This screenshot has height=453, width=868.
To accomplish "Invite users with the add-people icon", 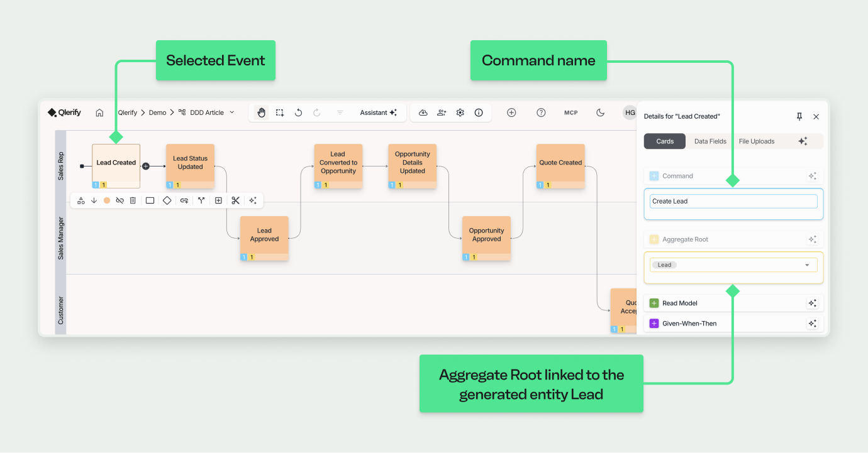I will click(x=442, y=112).
